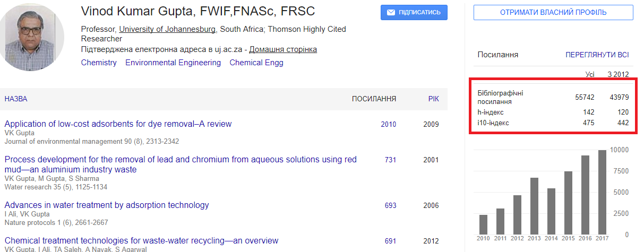This screenshot has height=252, width=644.
Task: Open the Домашня сторінка homepage link
Action: tap(283, 49)
